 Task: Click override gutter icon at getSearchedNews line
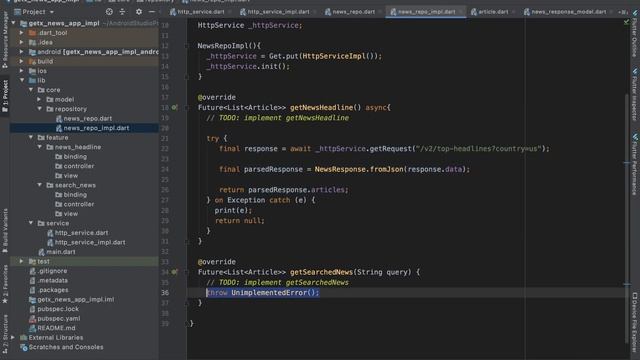coord(174,272)
